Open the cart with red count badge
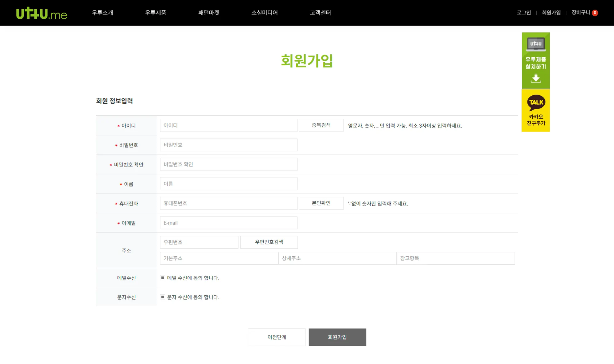The image size is (614, 364). click(x=584, y=13)
